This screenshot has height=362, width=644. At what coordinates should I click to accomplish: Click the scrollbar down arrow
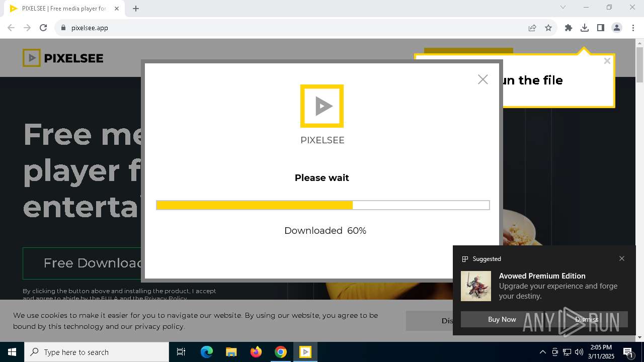(x=639, y=337)
